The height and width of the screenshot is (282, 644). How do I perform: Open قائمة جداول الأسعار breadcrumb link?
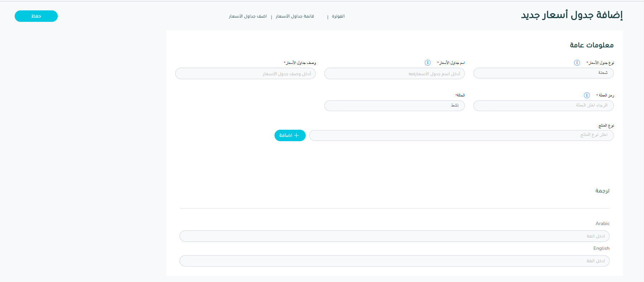point(295,16)
